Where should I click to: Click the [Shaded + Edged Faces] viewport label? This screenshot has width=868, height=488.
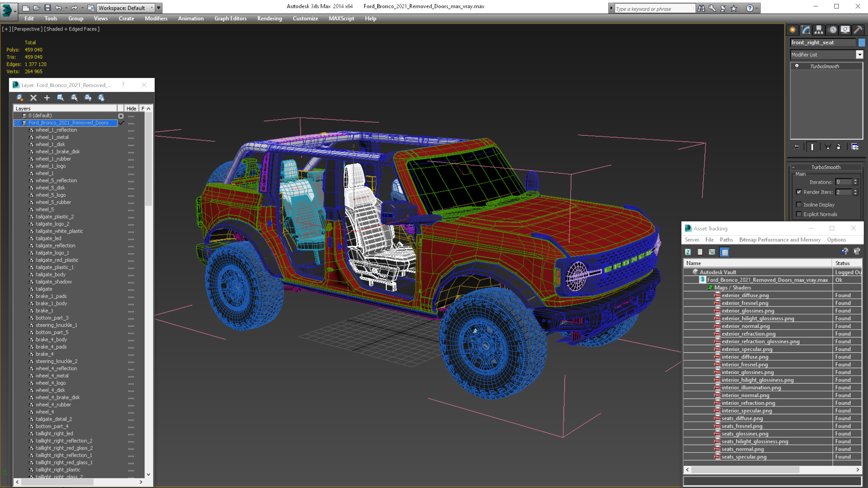72,29
